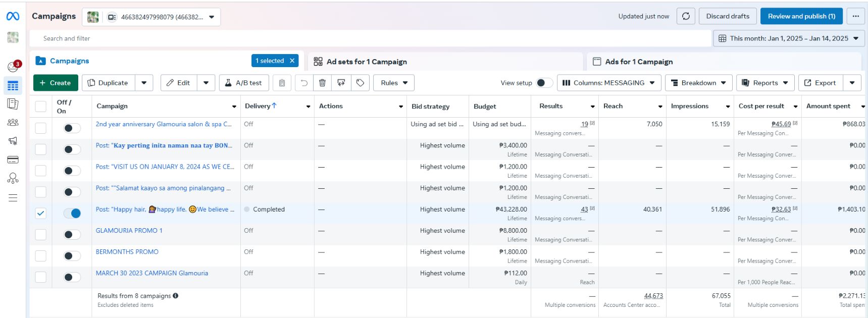Image resolution: width=868 pixels, height=318 pixels.
Task: Check the GLAMOURIA PROMO 1 checkbox
Action: 40,235
